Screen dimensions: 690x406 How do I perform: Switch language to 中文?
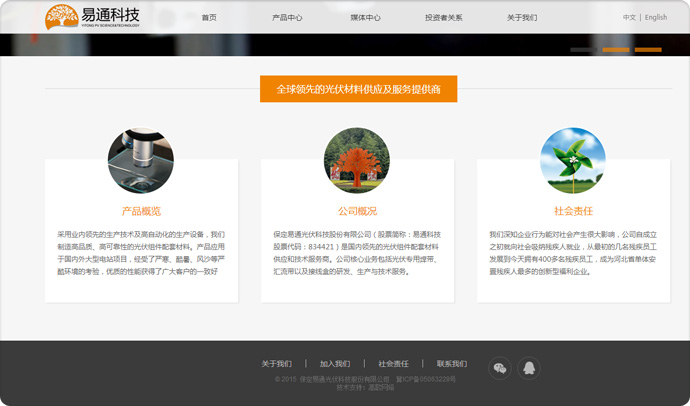[x=629, y=18]
